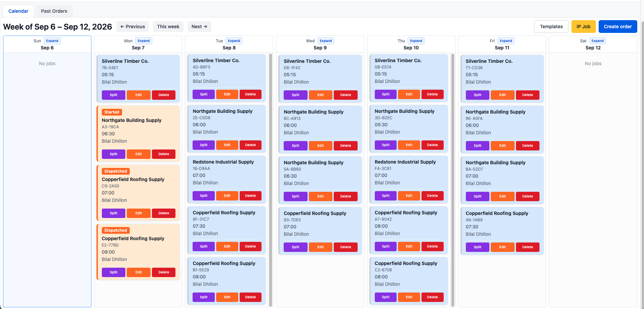Image resolution: width=644 pixels, height=309 pixels.
Task: Open the Templates button
Action: coord(551,27)
